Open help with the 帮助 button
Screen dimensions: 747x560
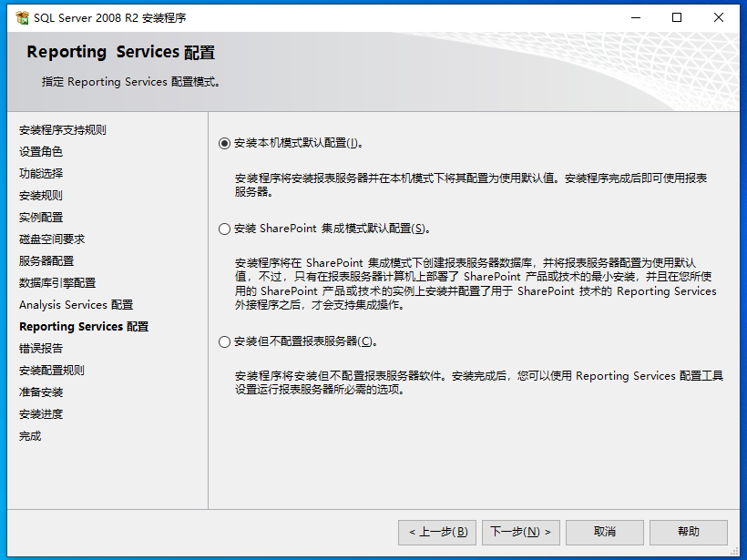(689, 532)
